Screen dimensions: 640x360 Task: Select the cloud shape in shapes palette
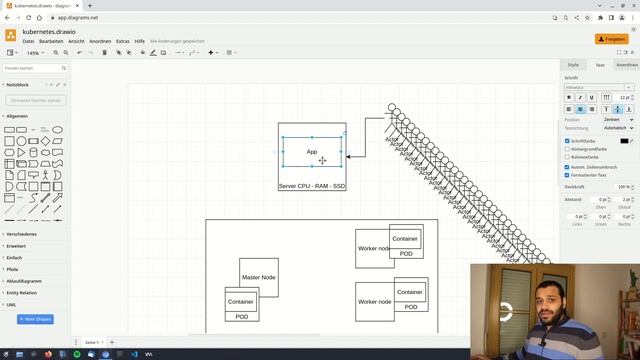point(45,153)
